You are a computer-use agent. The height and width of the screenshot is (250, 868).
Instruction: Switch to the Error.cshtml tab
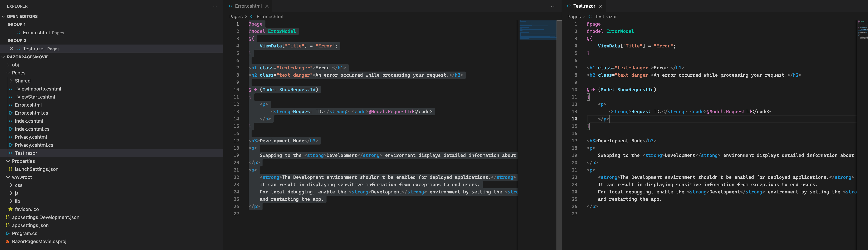point(247,6)
